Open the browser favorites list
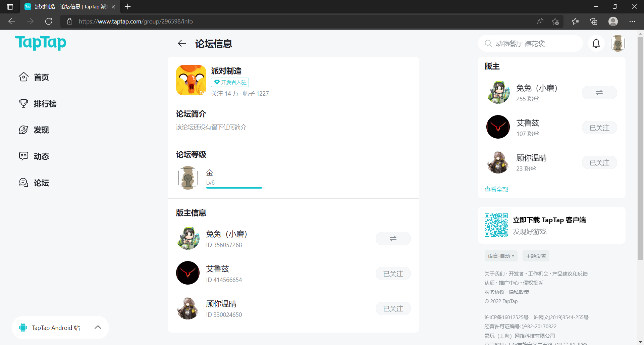Screen dimensions: 644x345 coord(575,21)
